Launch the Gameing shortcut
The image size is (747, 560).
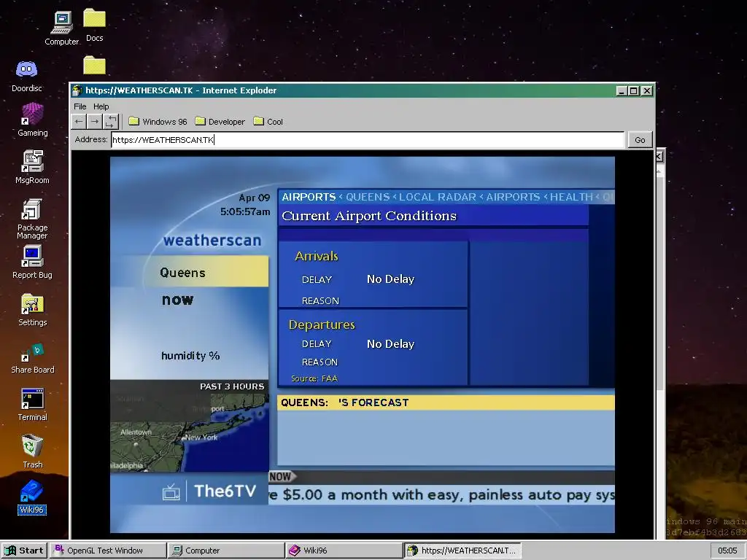32,120
